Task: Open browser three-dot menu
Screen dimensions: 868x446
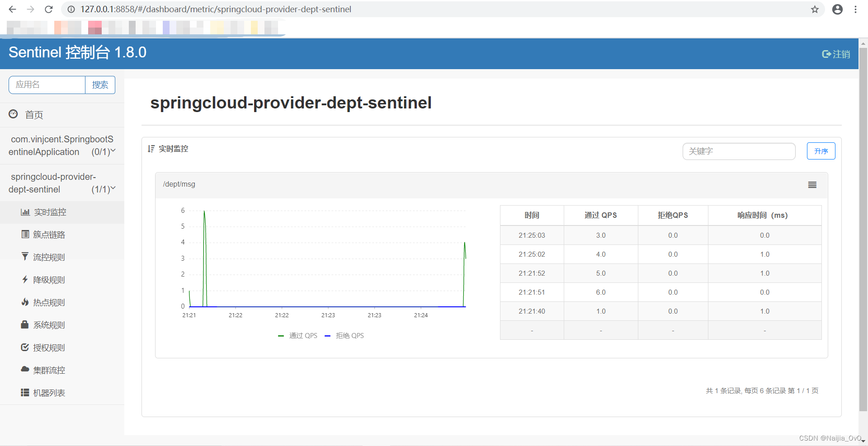Action: click(855, 9)
